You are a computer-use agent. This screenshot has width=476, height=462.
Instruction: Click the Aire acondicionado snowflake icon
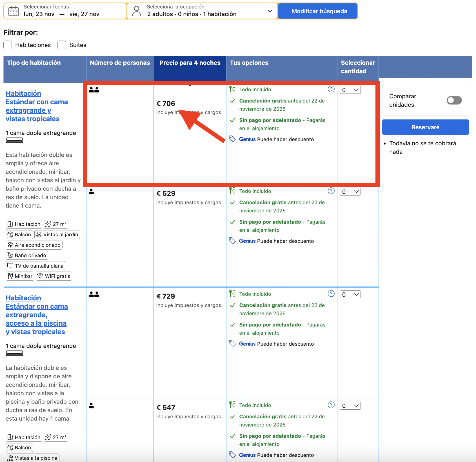pyautogui.click(x=10, y=245)
